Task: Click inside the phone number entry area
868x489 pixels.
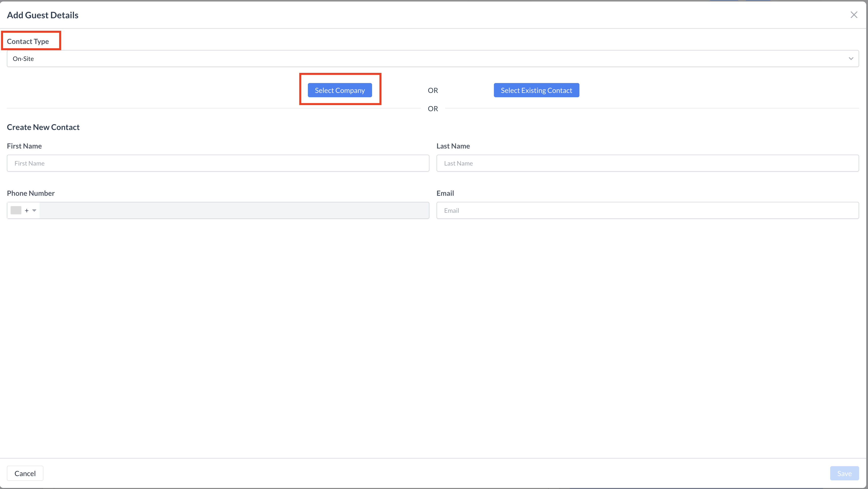Action: 234,211
